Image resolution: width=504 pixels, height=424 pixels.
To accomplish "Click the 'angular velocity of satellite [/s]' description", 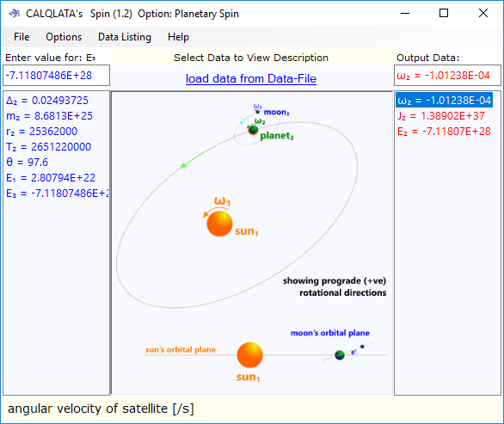I will pos(101,409).
